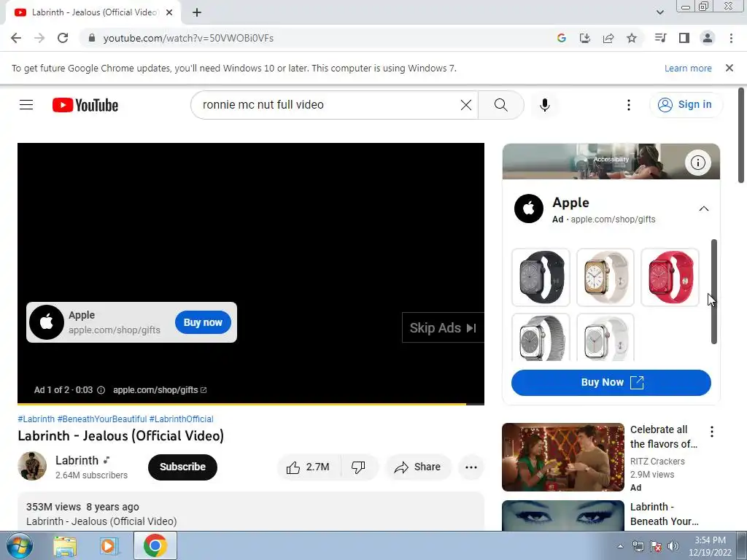747x560 pixels.
Task: Click the Google icon in the address bar
Action: [561, 38]
